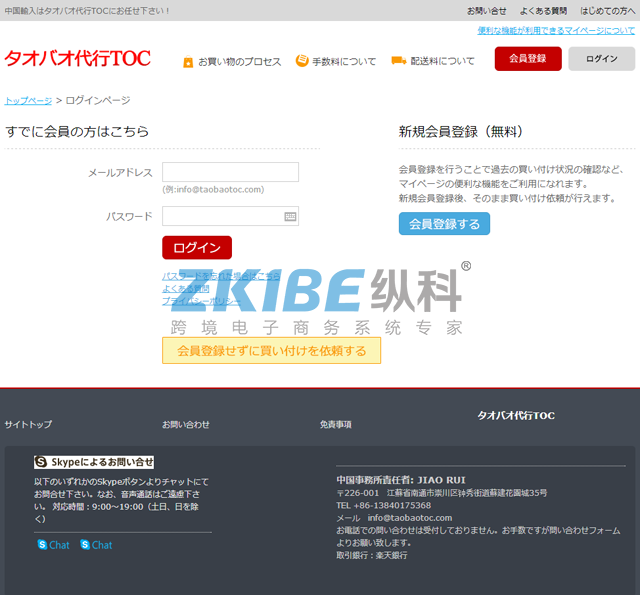Click the gray ログイン header button
640x595 pixels.
pos(602,59)
